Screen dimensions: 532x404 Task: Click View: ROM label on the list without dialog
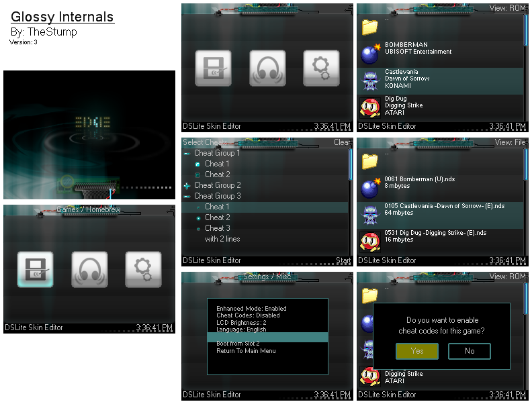tap(508, 8)
